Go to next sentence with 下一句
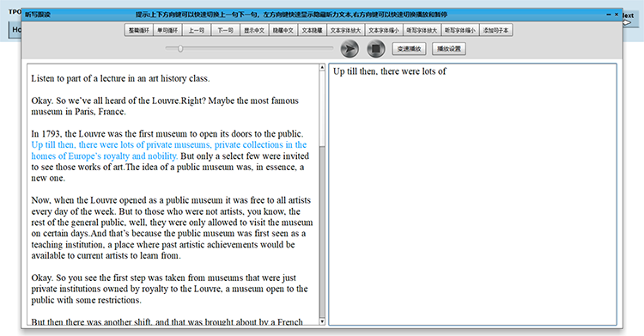The width and height of the screenshot is (644, 336). point(225,30)
